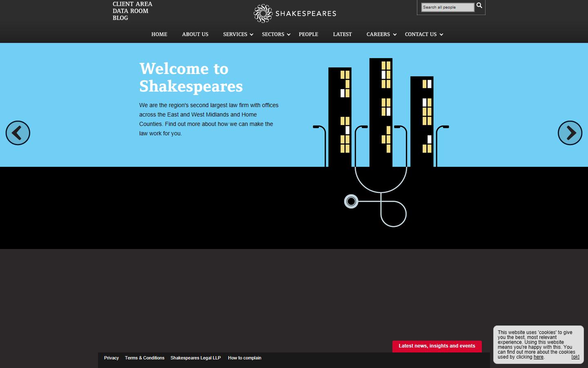Read Terms & Conditions
Image resolution: width=588 pixels, height=368 pixels.
(x=145, y=358)
